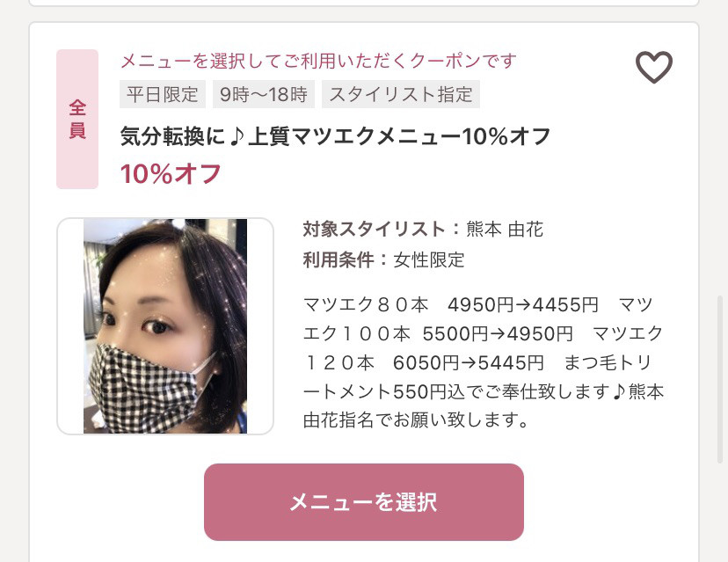This screenshot has height=562, width=728.
Task: Select the 9時〜18時 time tag
Action: [x=263, y=94]
